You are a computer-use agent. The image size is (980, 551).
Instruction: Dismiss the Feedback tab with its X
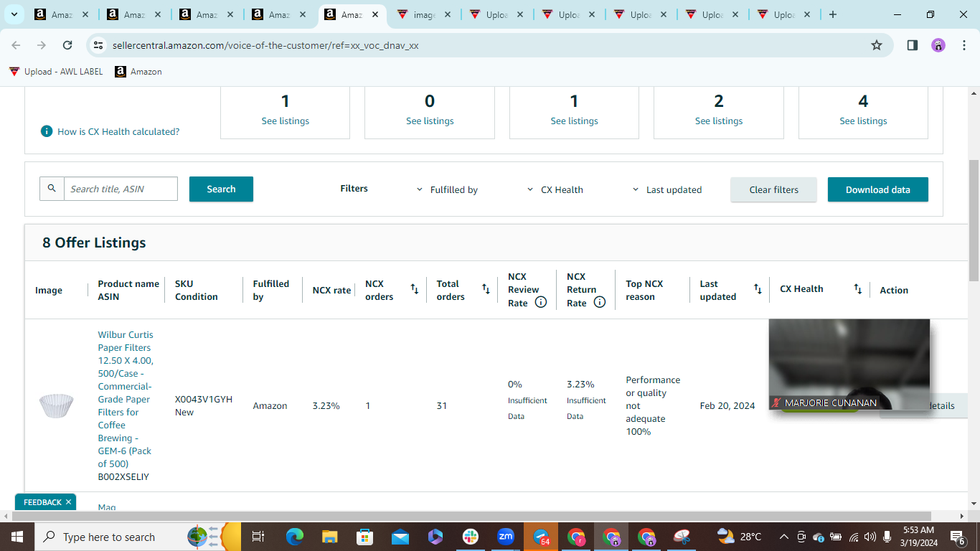pos(69,502)
